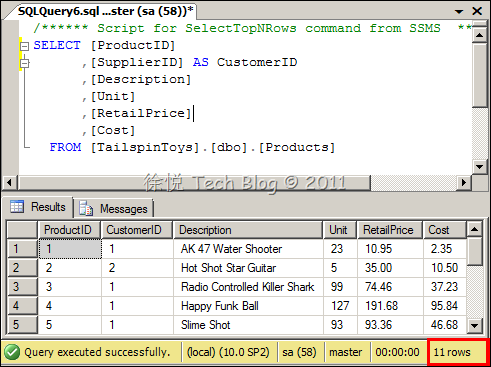Select the CustomerID column header
Image resolution: width=491 pixels, height=367 pixels.
pyautogui.click(x=137, y=230)
